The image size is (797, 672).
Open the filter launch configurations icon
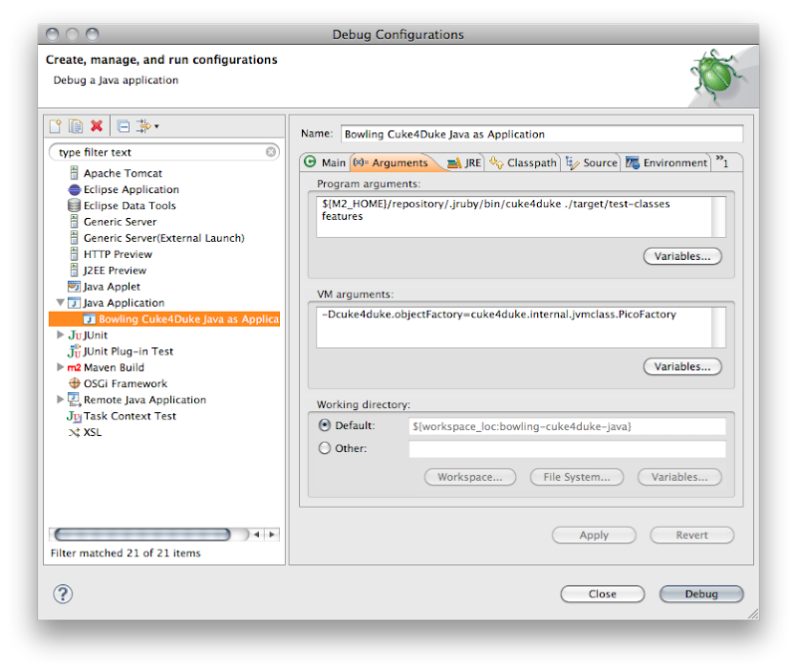tap(143, 126)
